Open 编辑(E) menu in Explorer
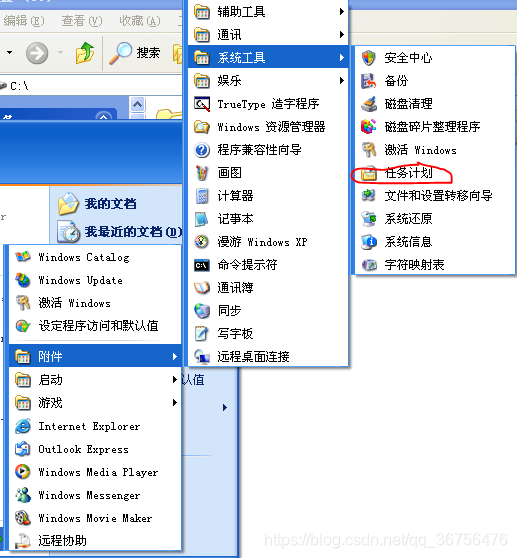This screenshot has width=517, height=558. [x=23, y=21]
